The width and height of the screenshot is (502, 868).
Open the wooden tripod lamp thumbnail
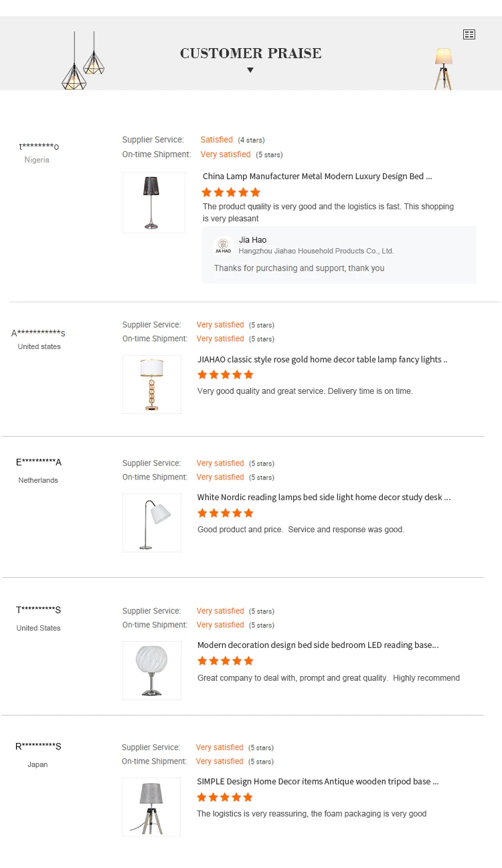click(151, 807)
